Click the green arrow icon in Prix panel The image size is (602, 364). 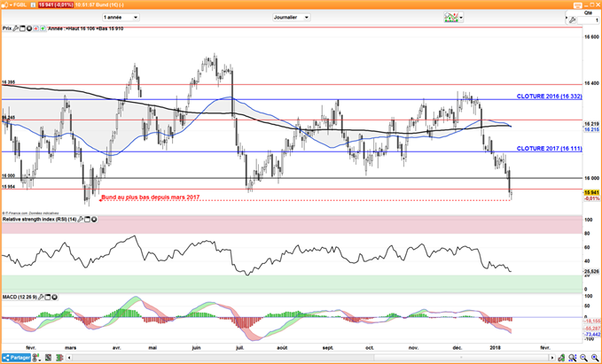(x=43, y=28)
